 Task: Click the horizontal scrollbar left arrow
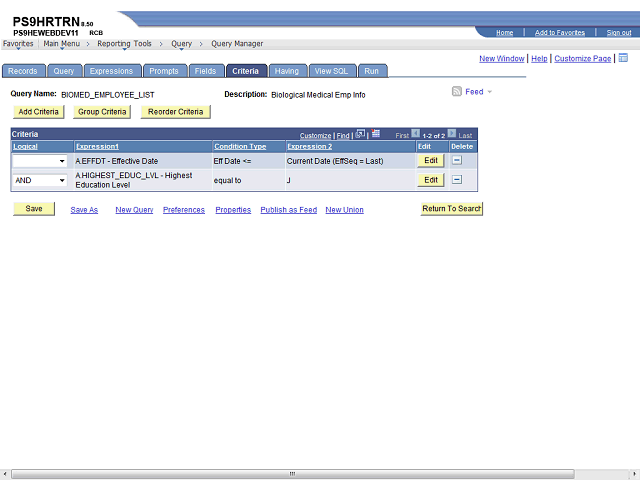click(x=4, y=474)
